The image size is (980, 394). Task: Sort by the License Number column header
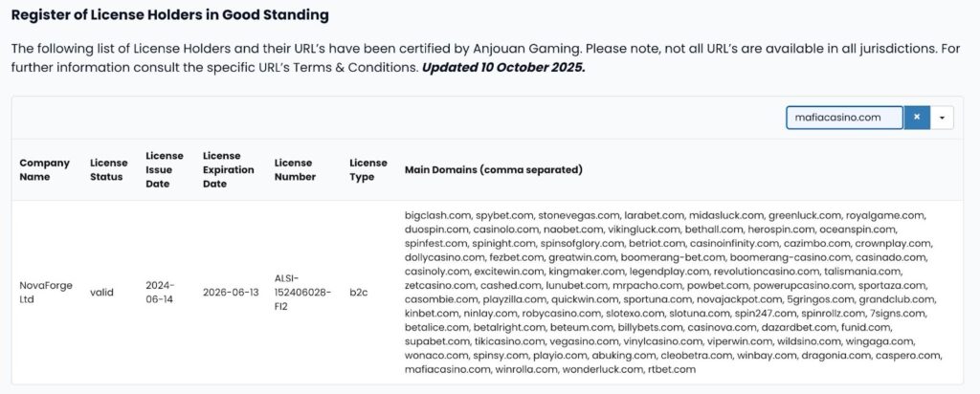click(294, 169)
